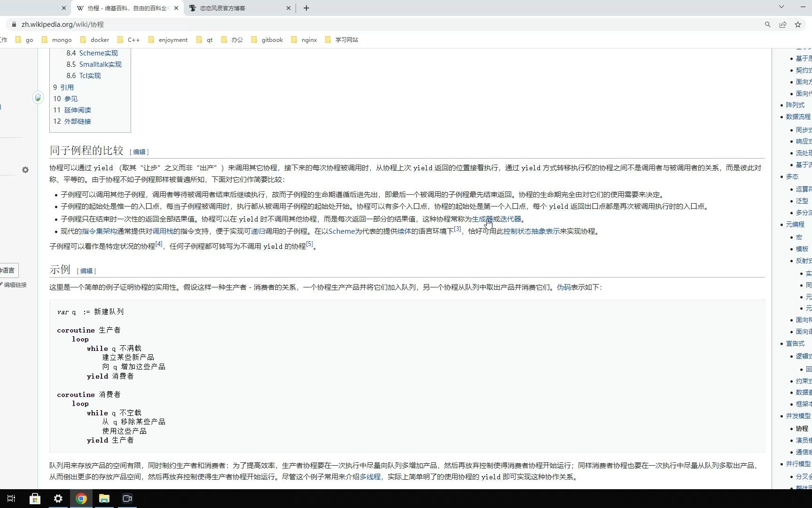This screenshot has height=508, width=812.
Task: Open File Explorer from the taskbar
Action: tap(104, 499)
